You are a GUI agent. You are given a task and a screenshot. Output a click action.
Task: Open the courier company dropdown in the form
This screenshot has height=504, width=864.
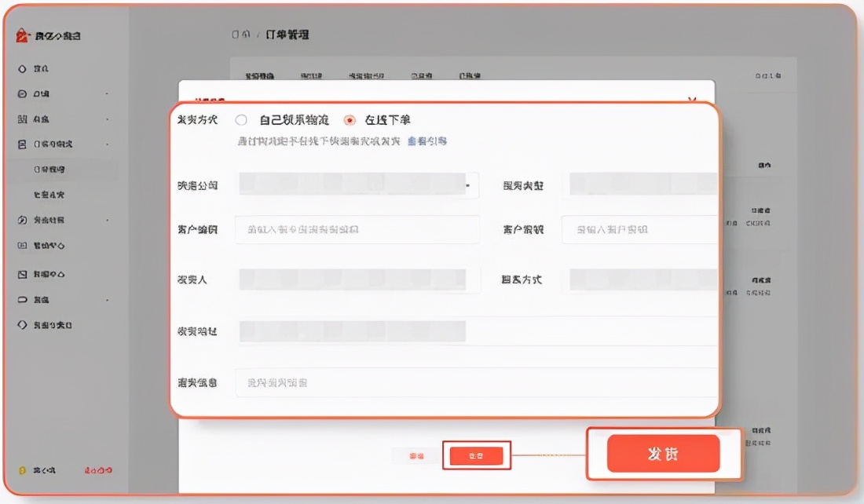(x=357, y=184)
